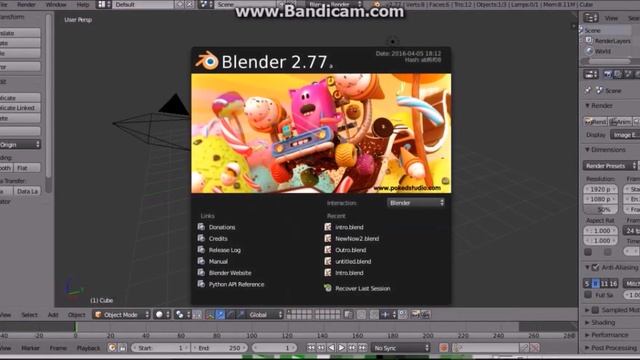The image size is (640, 360).
Task: Toggle snap during transform icon
Action: (x=374, y=314)
